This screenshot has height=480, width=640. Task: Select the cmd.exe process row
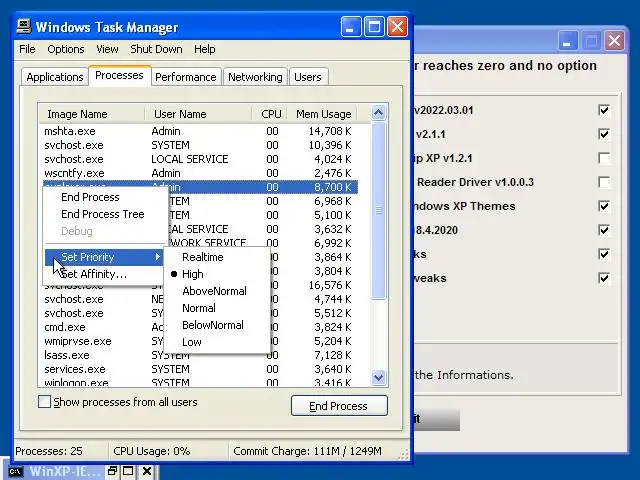pos(200,327)
